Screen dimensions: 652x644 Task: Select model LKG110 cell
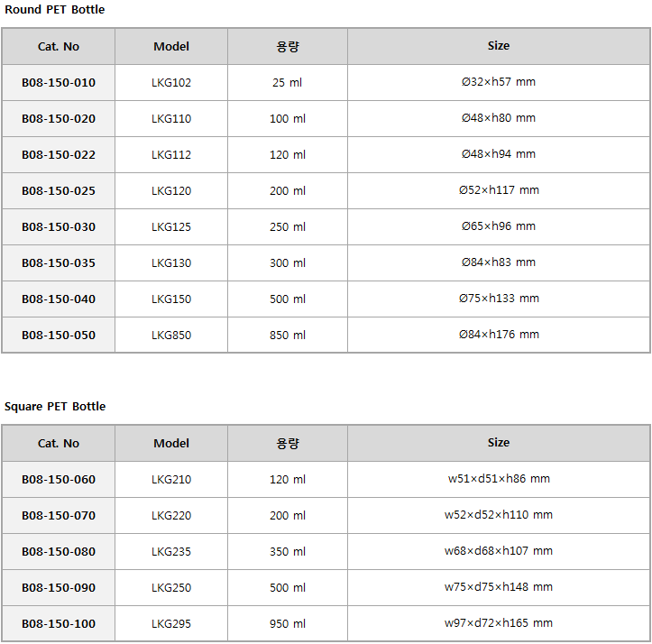[x=171, y=118]
